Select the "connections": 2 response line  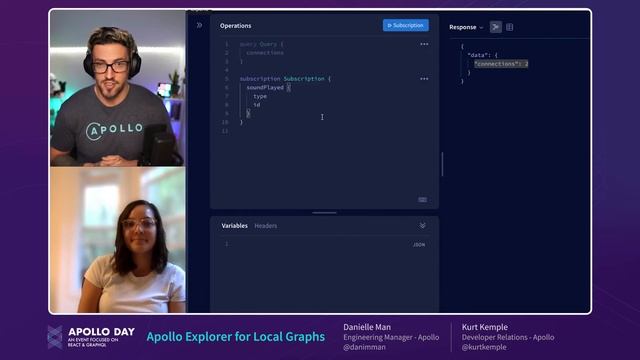501,64
